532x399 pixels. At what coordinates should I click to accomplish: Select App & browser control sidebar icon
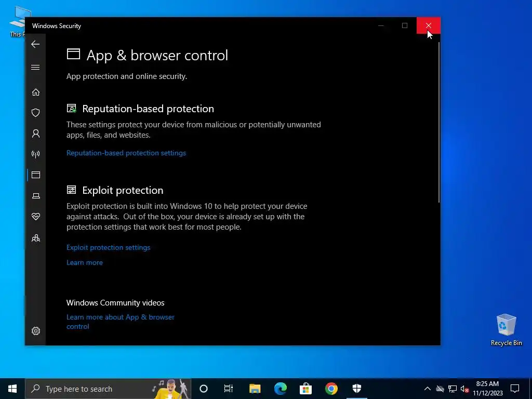tap(36, 175)
